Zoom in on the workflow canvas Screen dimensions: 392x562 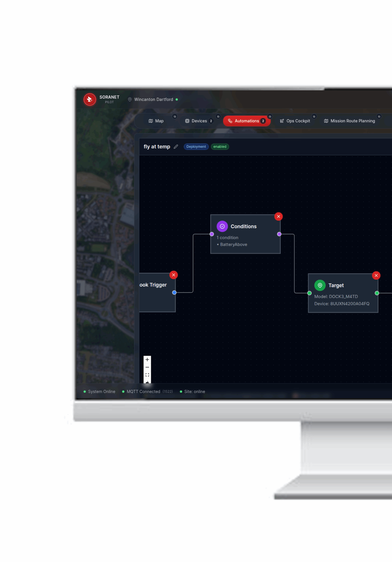tap(147, 359)
